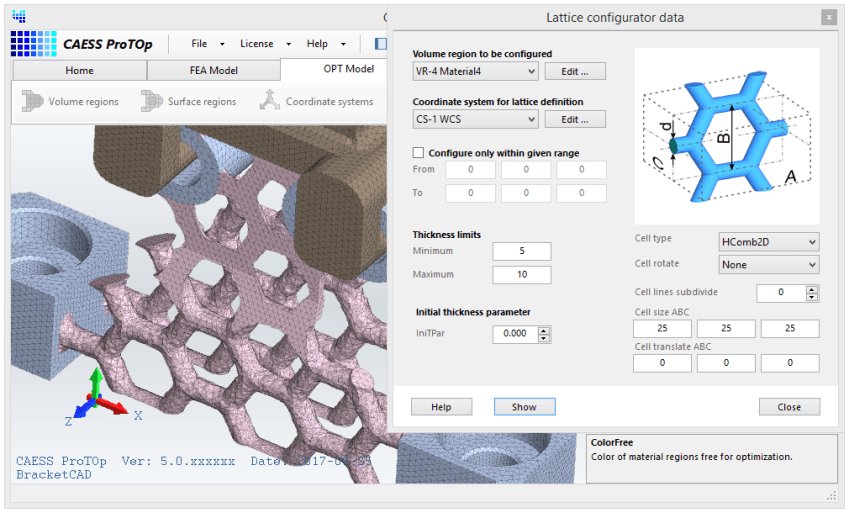Click the Help button in dialog
The height and width of the screenshot is (513, 849).
click(441, 407)
